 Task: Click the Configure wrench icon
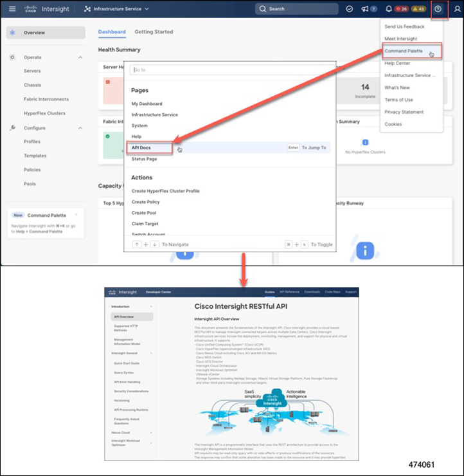tap(12, 127)
